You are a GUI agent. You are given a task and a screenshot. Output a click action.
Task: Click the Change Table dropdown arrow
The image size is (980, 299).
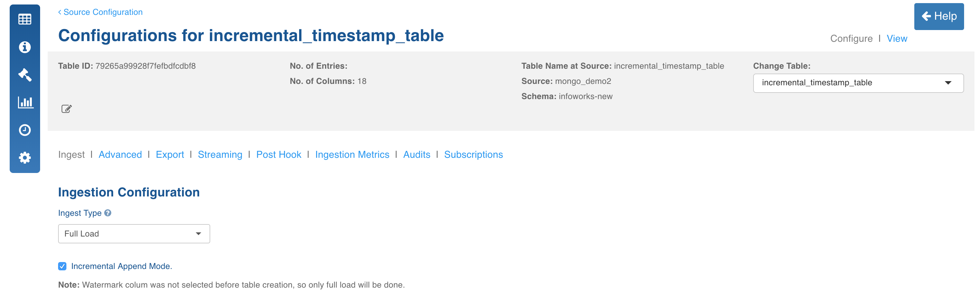[948, 83]
